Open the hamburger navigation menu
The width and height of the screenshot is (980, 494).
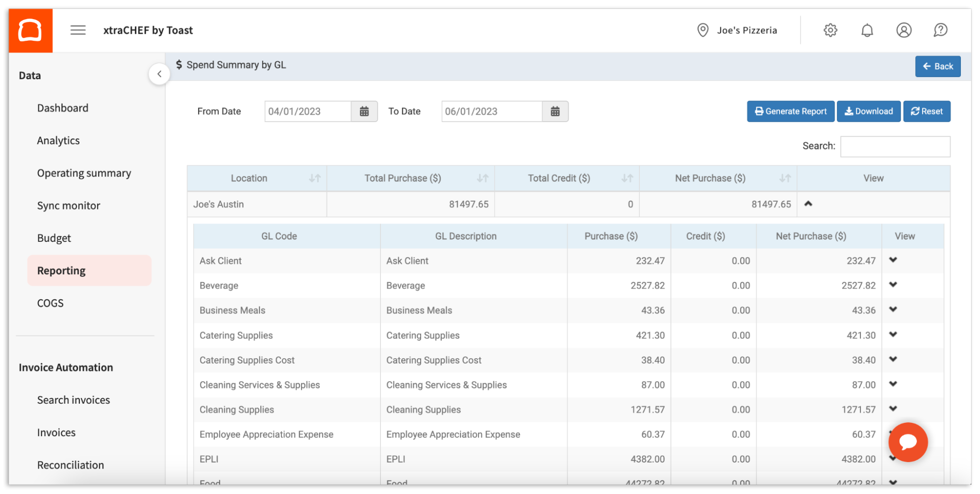tap(78, 30)
